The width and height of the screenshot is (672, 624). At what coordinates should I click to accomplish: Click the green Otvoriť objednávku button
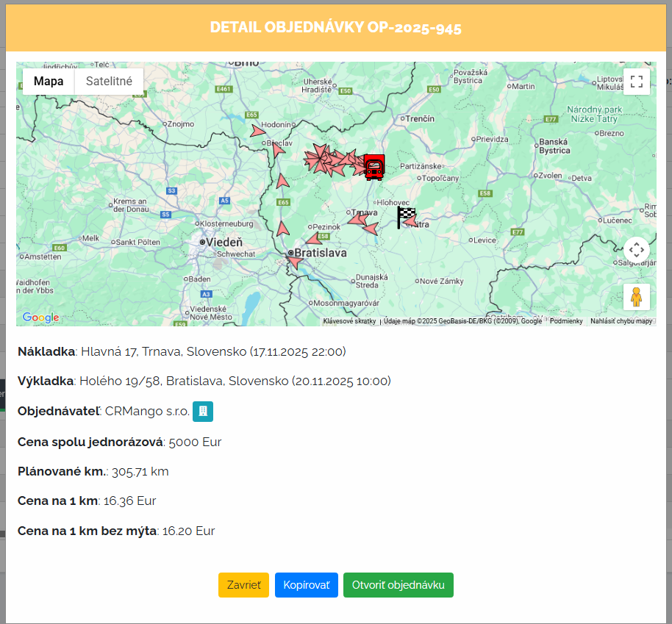398,585
